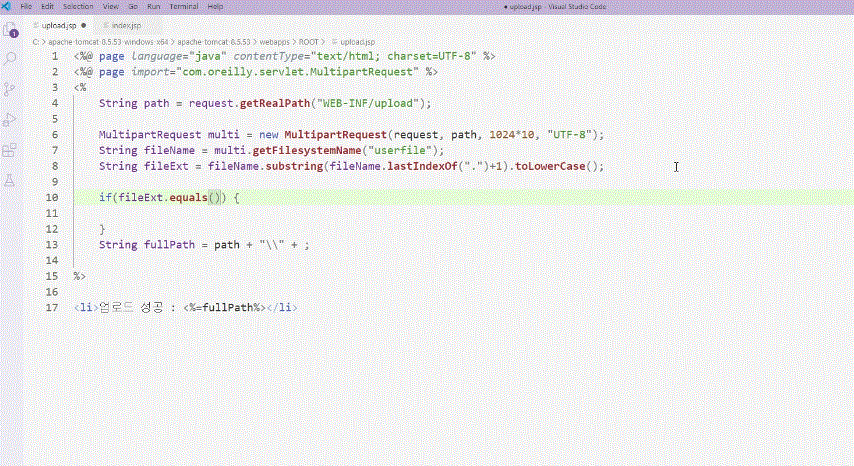Image resolution: width=854 pixels, height=466 pixels.
Task: Open the Explorer view in activity bar
Action: [10, 30]
